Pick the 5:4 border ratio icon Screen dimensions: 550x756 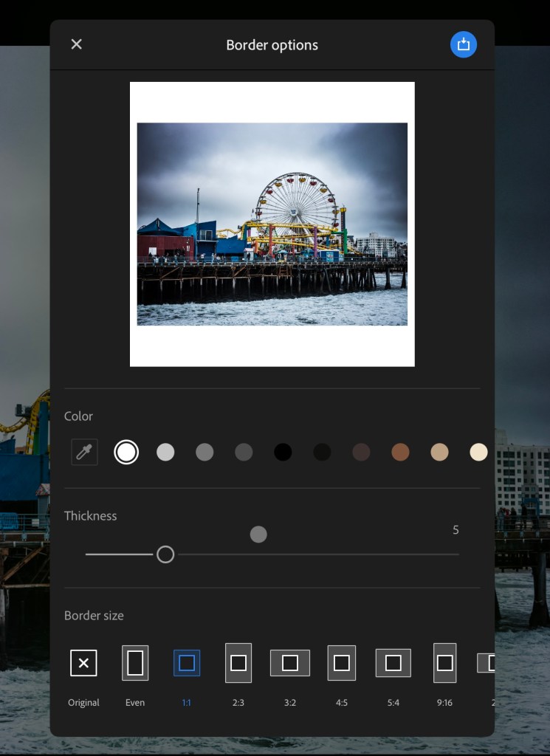coord(393,663)
